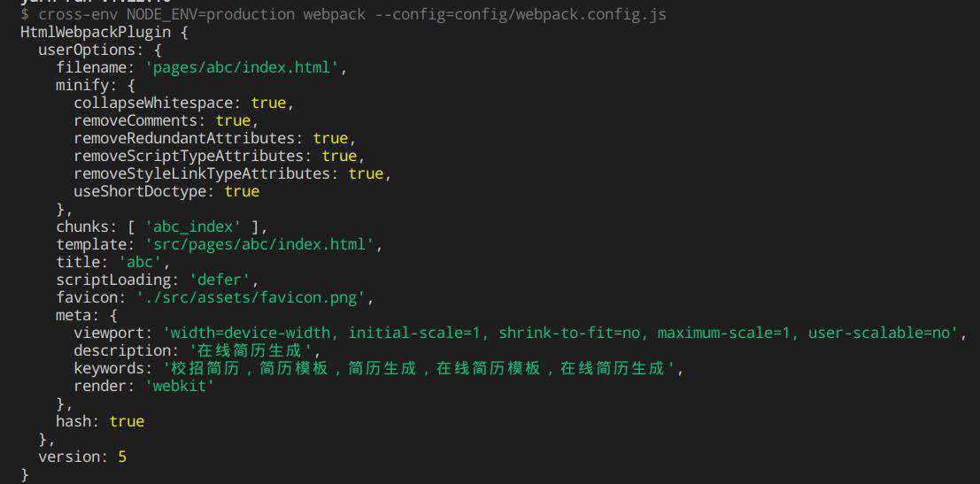Click the scriptLoading 'defer' value
The height and width of the screenshot is (484, 980).
(220, 280)
